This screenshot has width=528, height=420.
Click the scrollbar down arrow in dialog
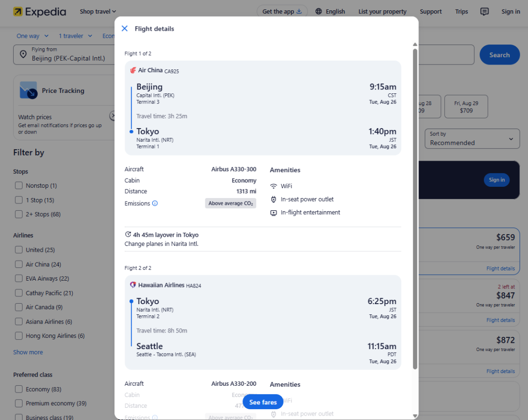point(415,416)
